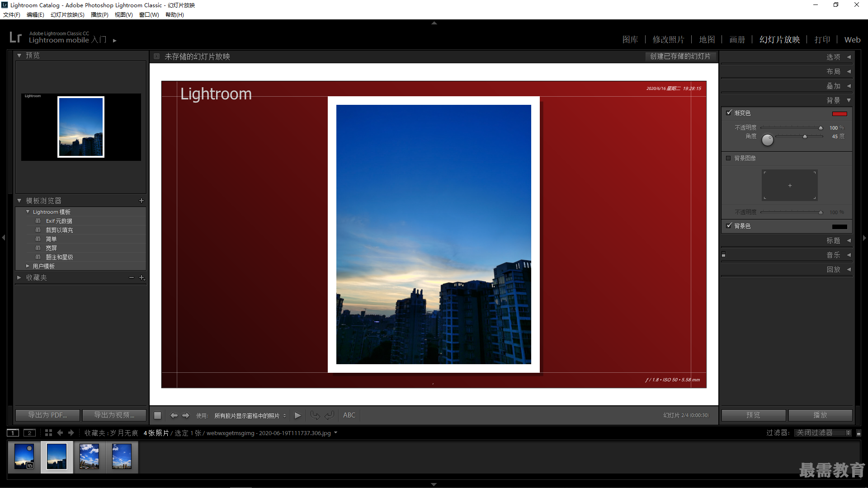Open grid view icon in filmstrip bar

pyautogui.click(x=48, y=433)
